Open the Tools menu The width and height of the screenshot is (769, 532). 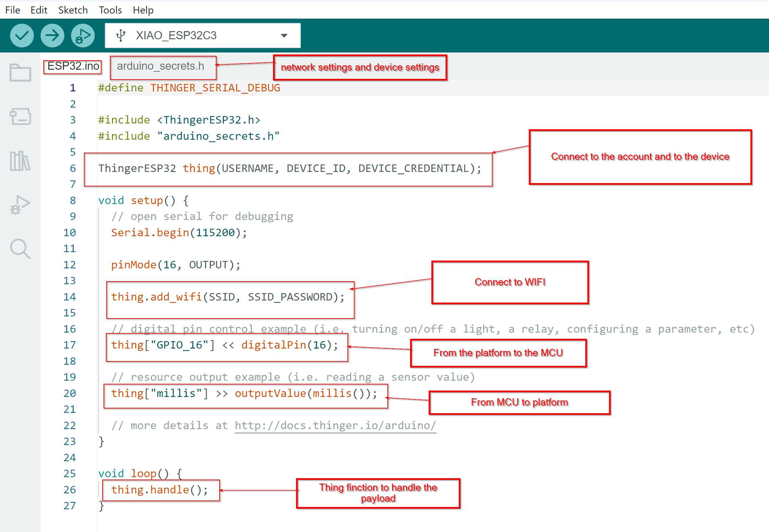[110, 10]
